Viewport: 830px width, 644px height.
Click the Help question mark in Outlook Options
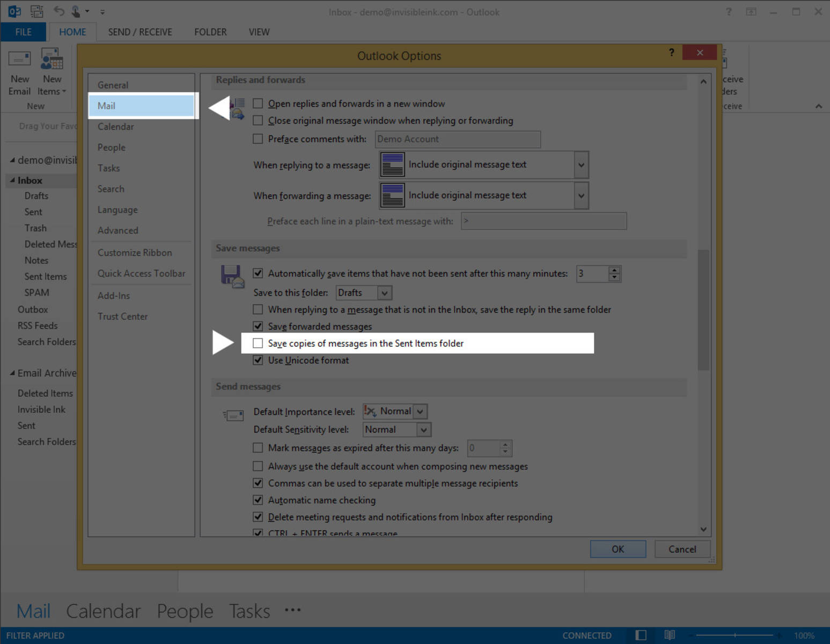point(671,52)
